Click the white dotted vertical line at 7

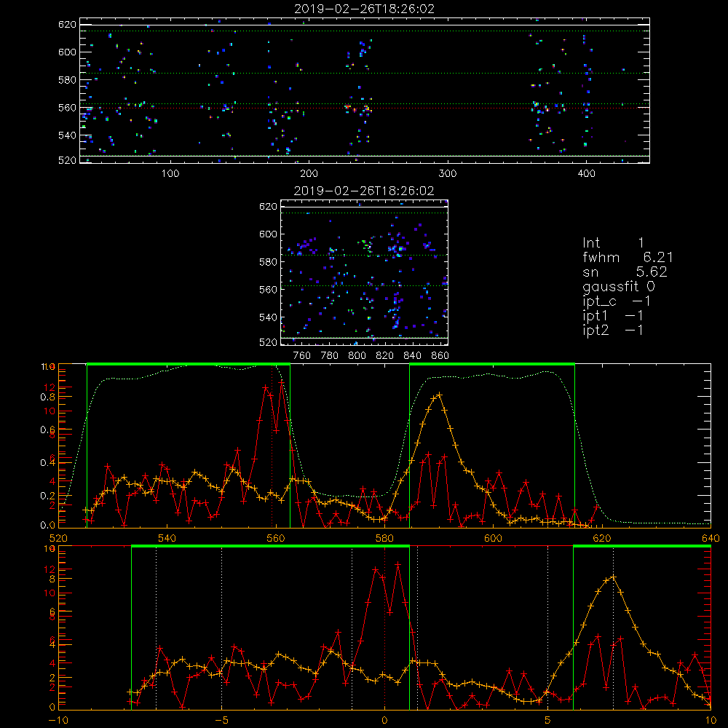(x=613, y=628)
